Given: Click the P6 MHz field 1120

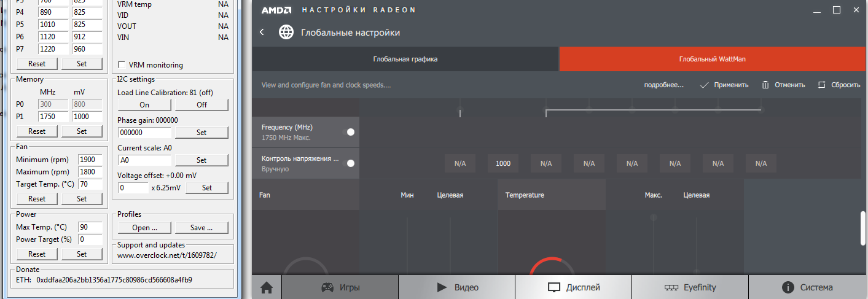Looking at the screenshot, I should pos(53,36).
